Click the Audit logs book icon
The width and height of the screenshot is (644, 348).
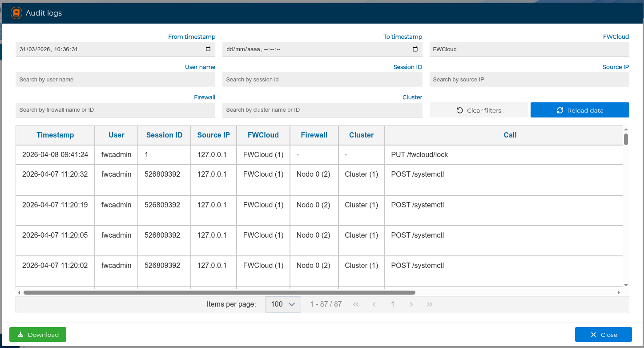tap(16, 13)
